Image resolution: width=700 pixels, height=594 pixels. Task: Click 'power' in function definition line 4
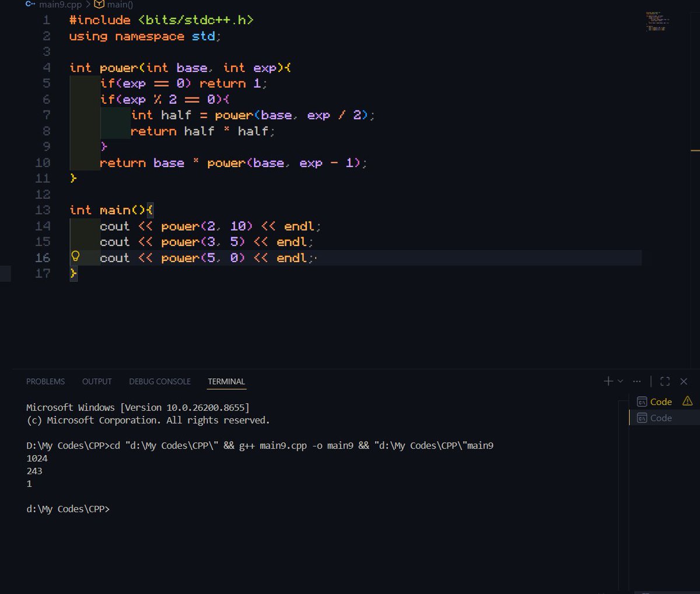point(118,68)
